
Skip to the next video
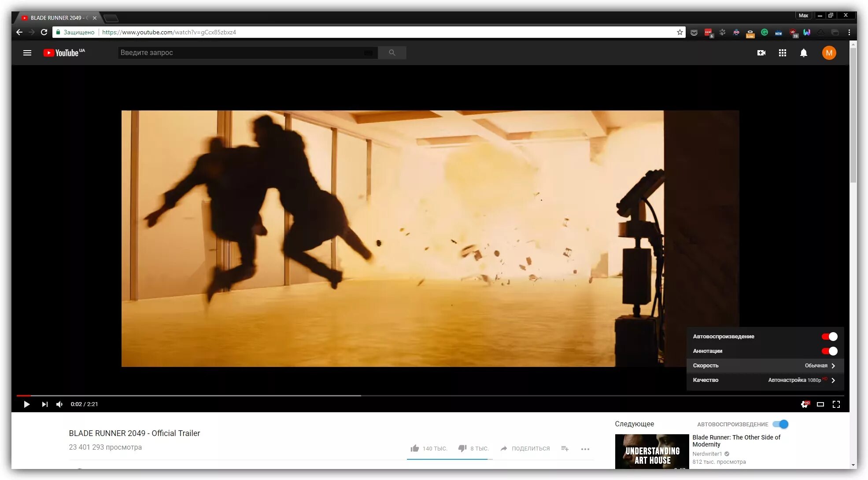tap(44, 404)
